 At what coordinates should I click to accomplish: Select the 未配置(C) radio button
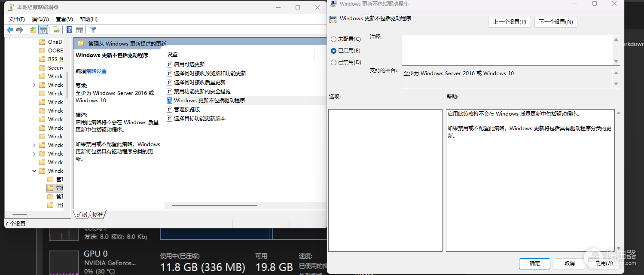click(x=333, y=39)
